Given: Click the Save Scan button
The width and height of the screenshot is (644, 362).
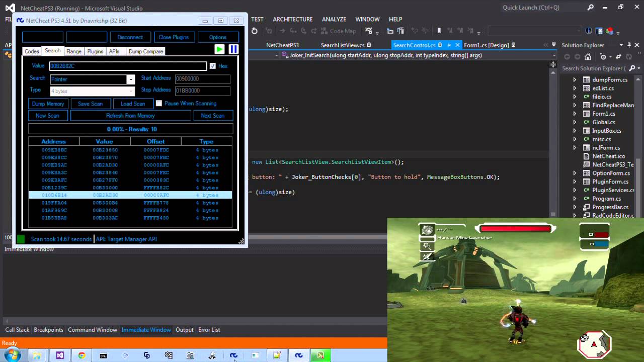Looking at the screenshot, I should click(x=90, y=104).
